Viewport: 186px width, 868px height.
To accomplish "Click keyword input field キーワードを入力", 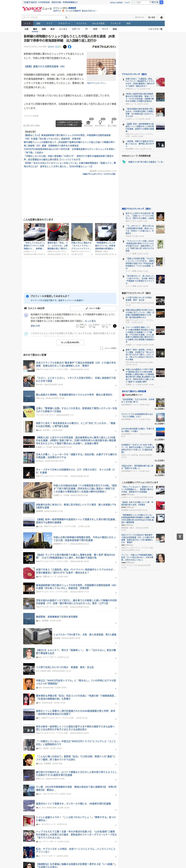I will tap(44, 18).
